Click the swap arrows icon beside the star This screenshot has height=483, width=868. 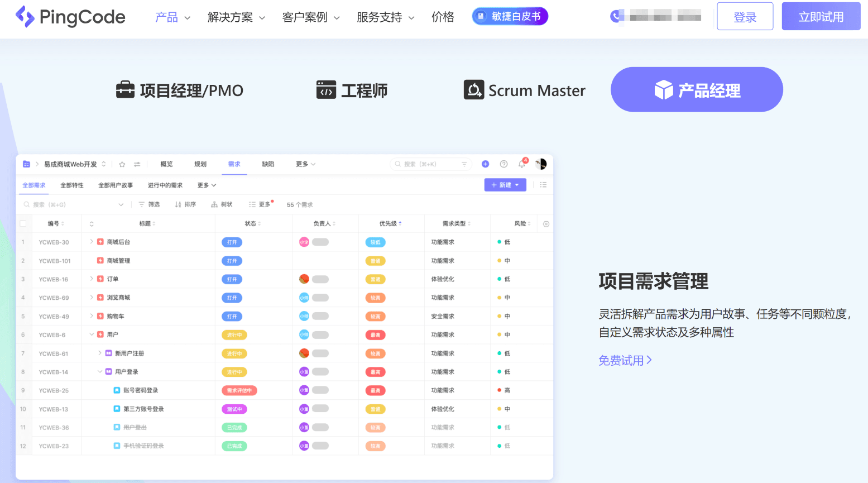(137, 164)
